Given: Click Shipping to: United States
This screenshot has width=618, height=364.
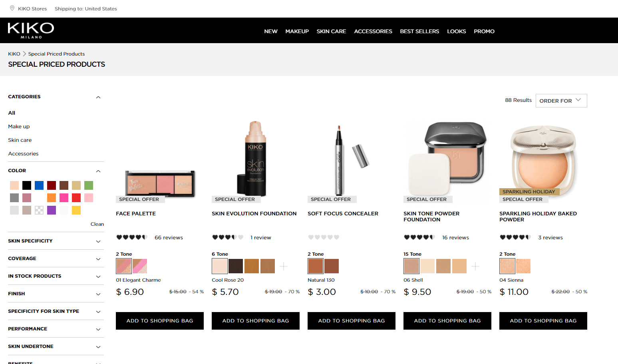Looking at the screenshot, I should pos(86,8).
